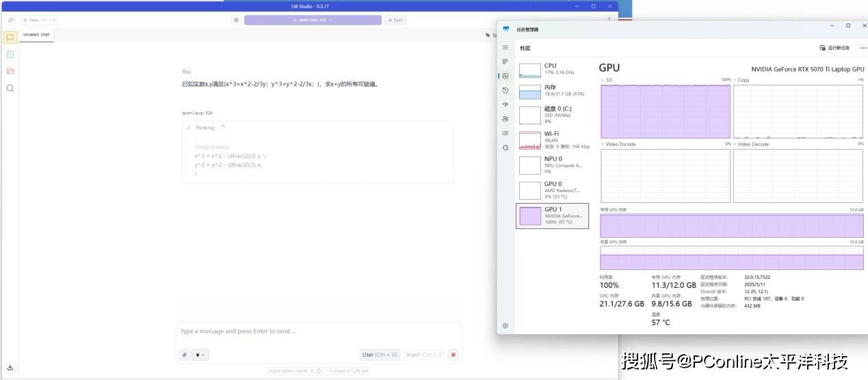Screen dimensions: 868x380
Task: Expand the Thinking block chevron
Action: click(189, 128)
